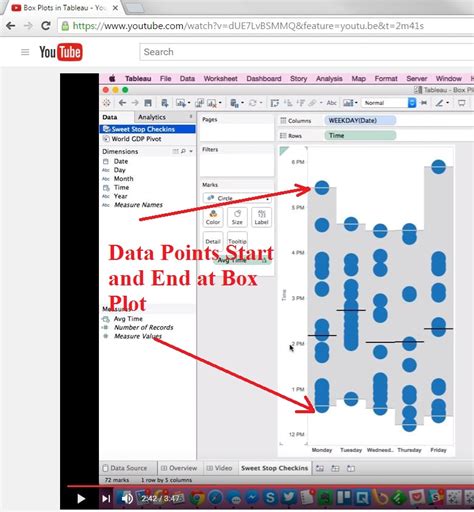
Task: Toggle the Fix Axes pin icon
Action: click(424, 103)
